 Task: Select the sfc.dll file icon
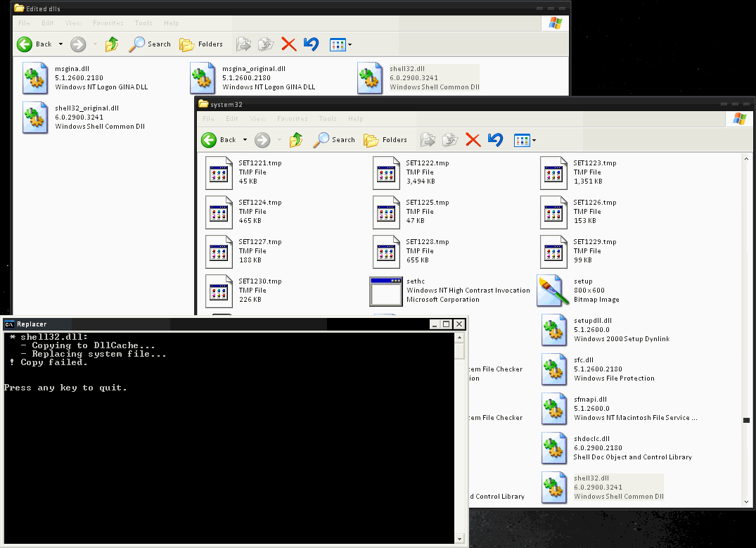click(x=554, y=369)
